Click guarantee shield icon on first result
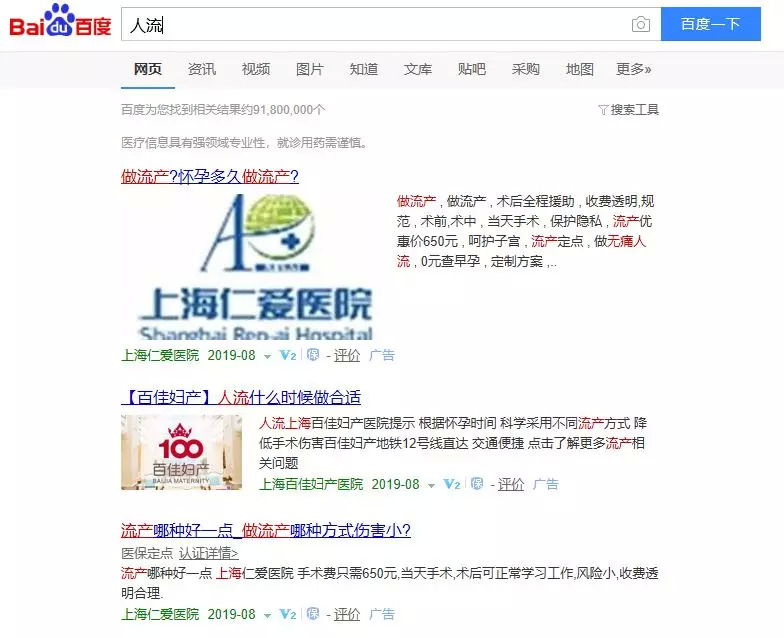This screenshot has height=638, width=784. coord(313,355)
